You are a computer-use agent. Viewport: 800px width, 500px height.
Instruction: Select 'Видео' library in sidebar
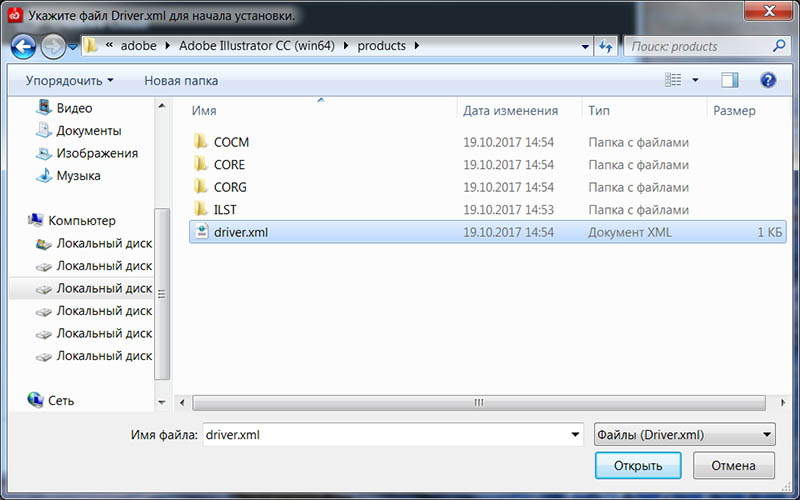(x=74, y=108)
